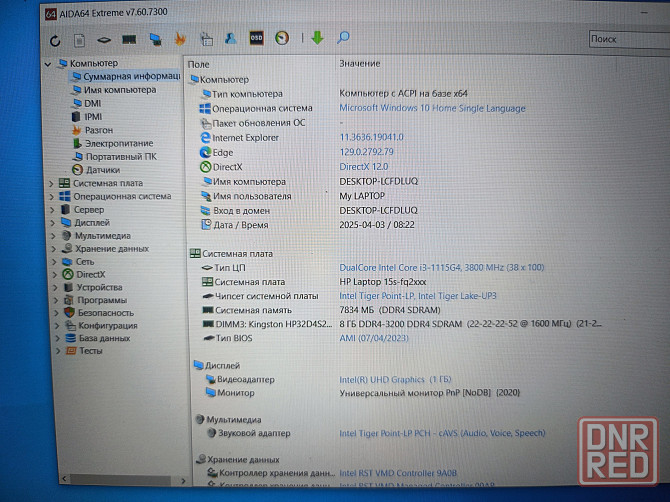Open the Разгон tree item

click(x=99, y=130)
